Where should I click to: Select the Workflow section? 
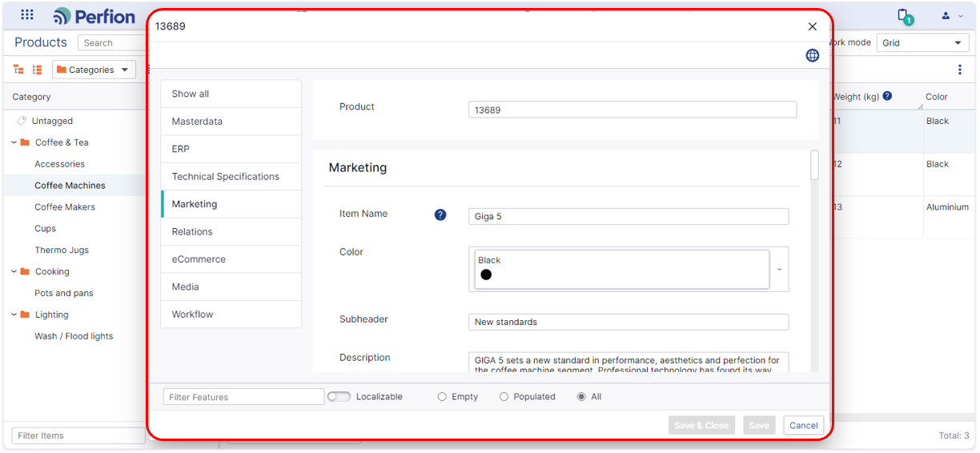click(231, 315)
